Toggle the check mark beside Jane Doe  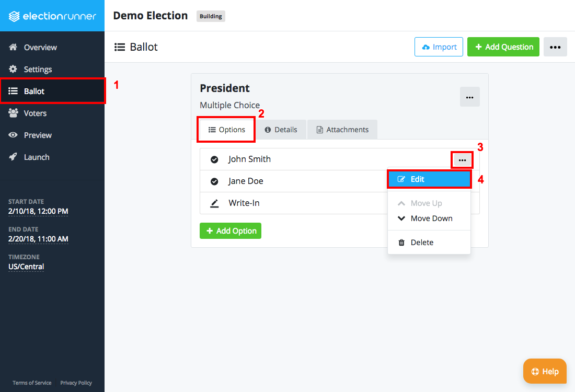tap(214, 181)
